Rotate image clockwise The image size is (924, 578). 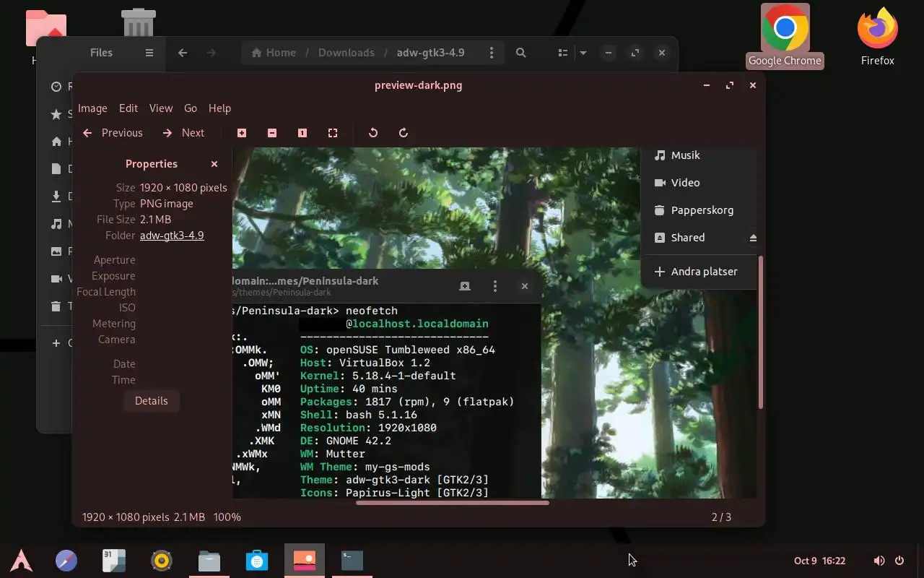click(x=404, y=133)
